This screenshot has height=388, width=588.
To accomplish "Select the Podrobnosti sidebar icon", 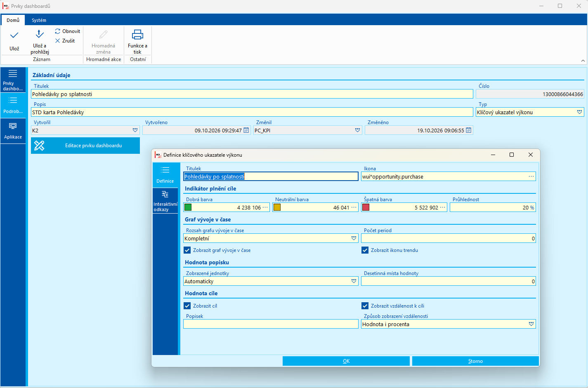I will [13, 100].
